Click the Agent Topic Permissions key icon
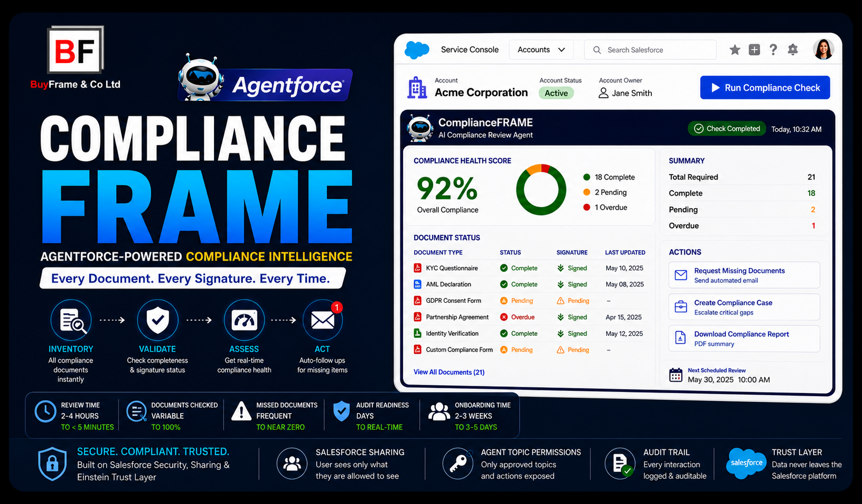The height and width of the screenshot is (504, 862). [x=458, y=464]
